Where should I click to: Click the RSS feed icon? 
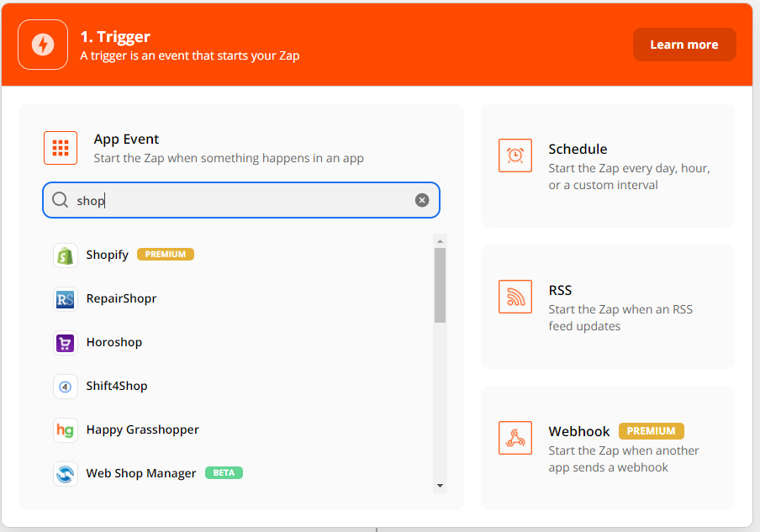515,297
